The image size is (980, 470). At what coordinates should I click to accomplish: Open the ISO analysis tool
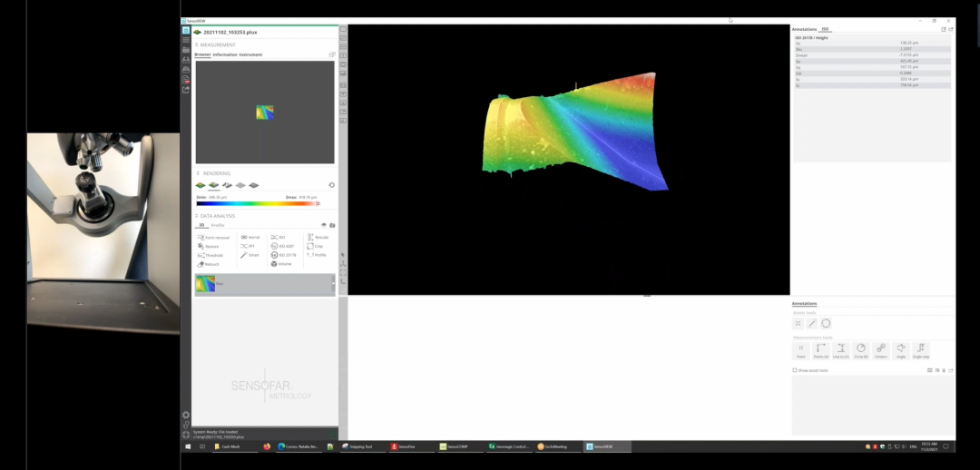pos(279,238)
